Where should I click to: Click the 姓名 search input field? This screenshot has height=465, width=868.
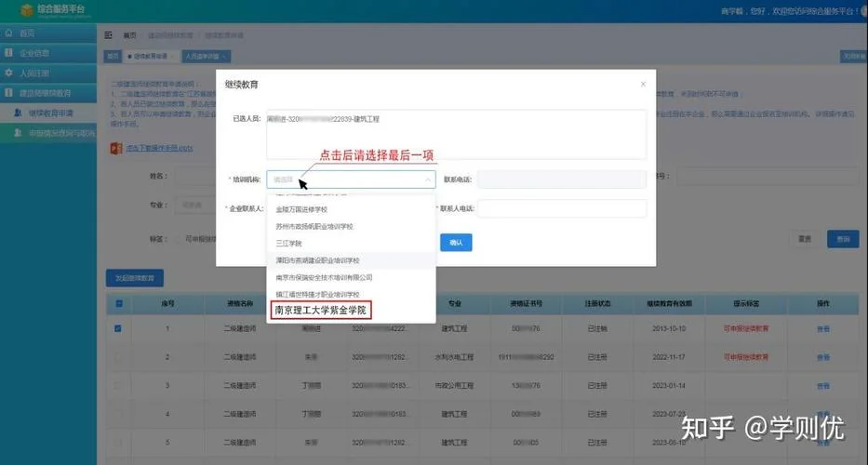coord(195,176)
